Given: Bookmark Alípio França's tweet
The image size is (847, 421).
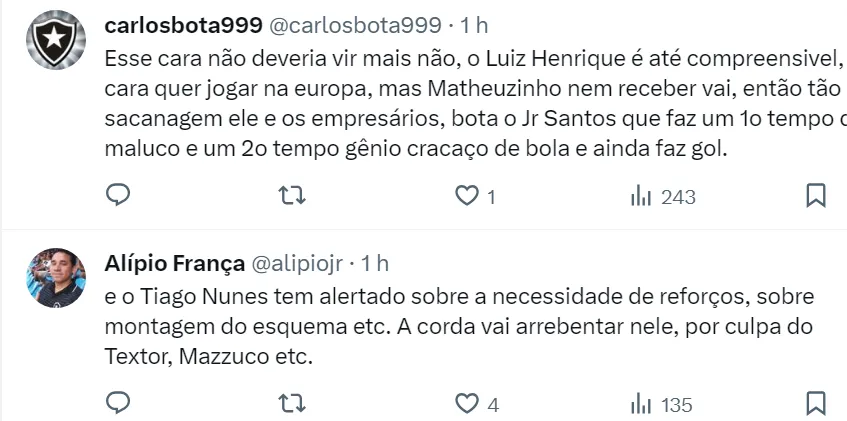Looking at the screenshot, I should pyautogui.click(x=816, y=404).
